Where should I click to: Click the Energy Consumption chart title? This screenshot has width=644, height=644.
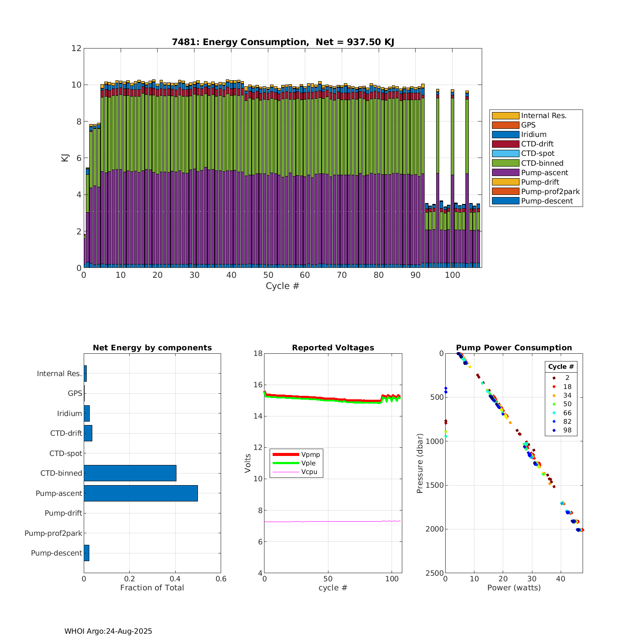coord(283,42)
